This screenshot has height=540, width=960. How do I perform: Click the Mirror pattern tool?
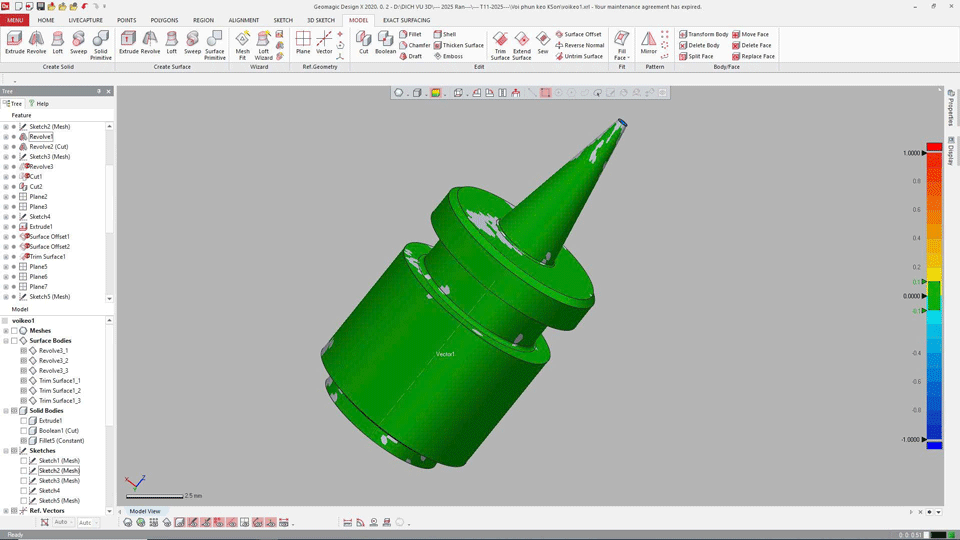649,43
